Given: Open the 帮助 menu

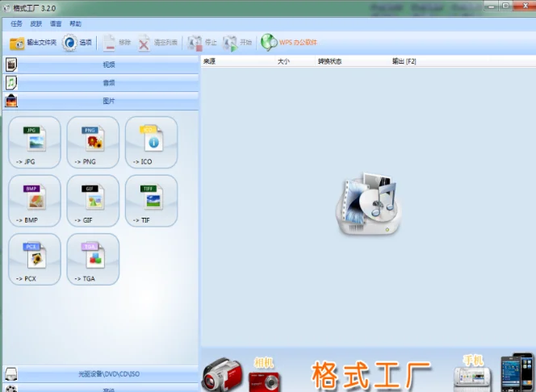Looking at the screenshot, I should tap(75, 23).
